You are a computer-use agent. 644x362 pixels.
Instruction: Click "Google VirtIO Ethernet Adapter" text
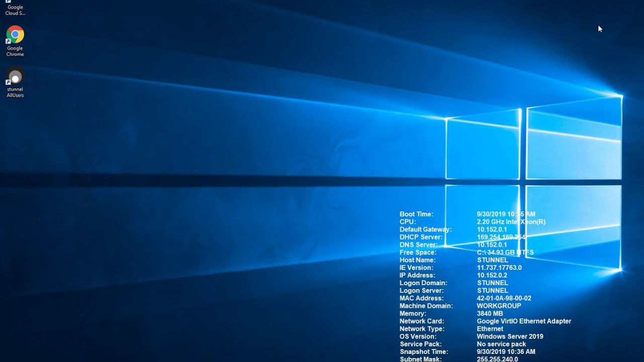(x=524, y=321)
